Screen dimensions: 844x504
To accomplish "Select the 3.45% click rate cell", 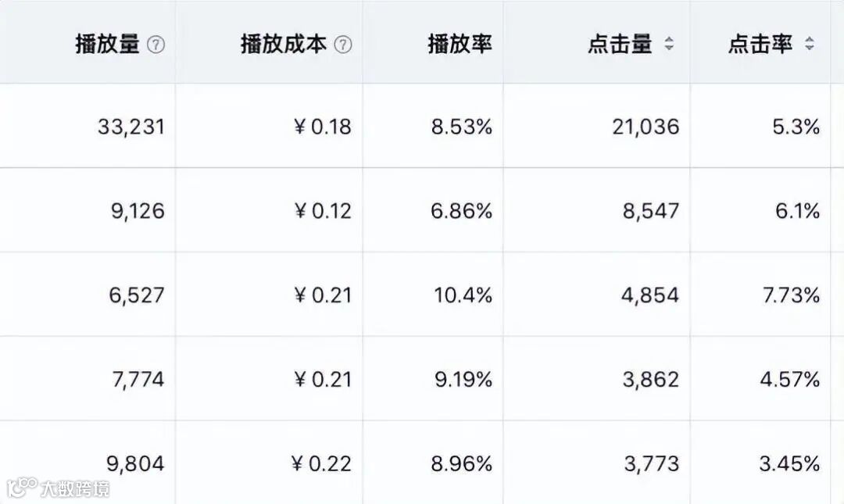I will [789, 464].
